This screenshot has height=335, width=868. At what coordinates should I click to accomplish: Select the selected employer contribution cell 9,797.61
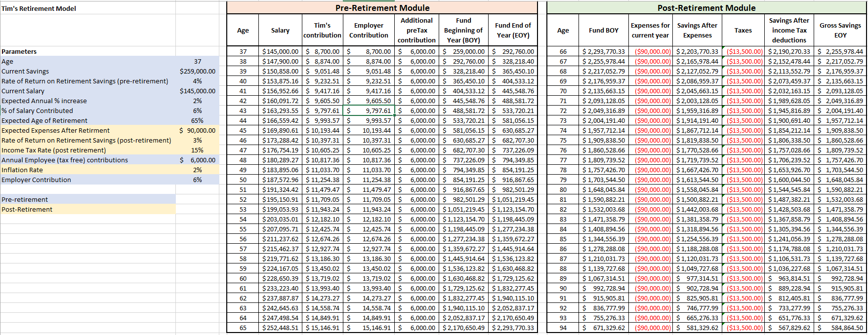click(x=369, y=111)
